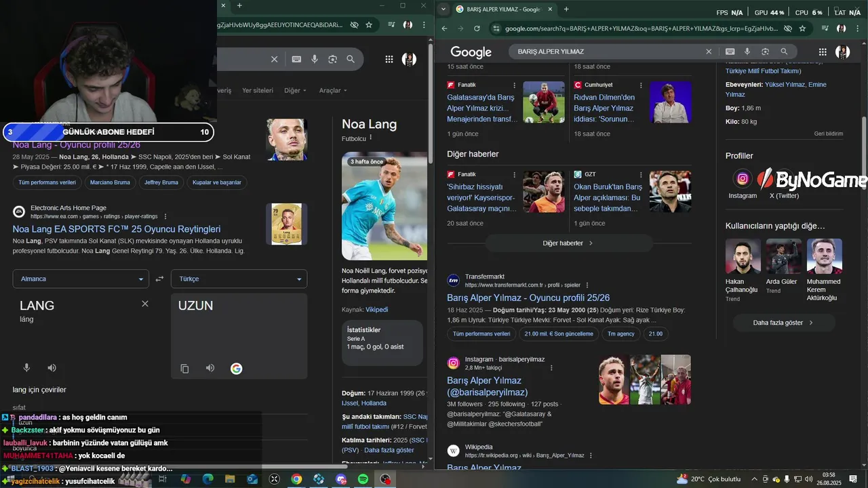This screenshot has height=488, width=868.
Task: Expand the Diğer haberler news button
Action: coord(568,243)
